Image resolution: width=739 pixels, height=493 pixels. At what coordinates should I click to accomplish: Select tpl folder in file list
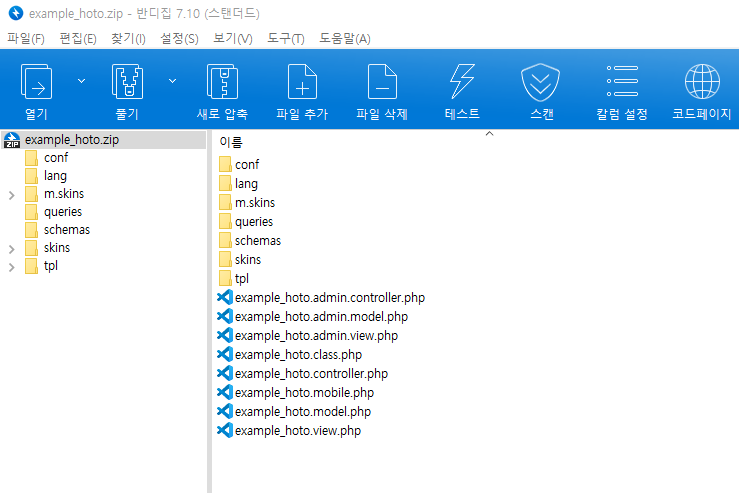[234, 279]
